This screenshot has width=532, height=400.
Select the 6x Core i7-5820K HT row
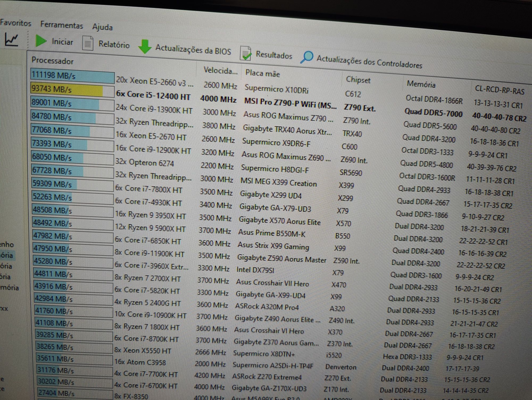click(x=147, y=290)
